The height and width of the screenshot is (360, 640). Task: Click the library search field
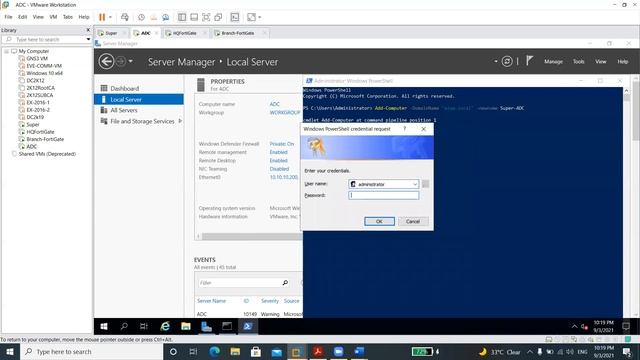[x=45, y=40]
